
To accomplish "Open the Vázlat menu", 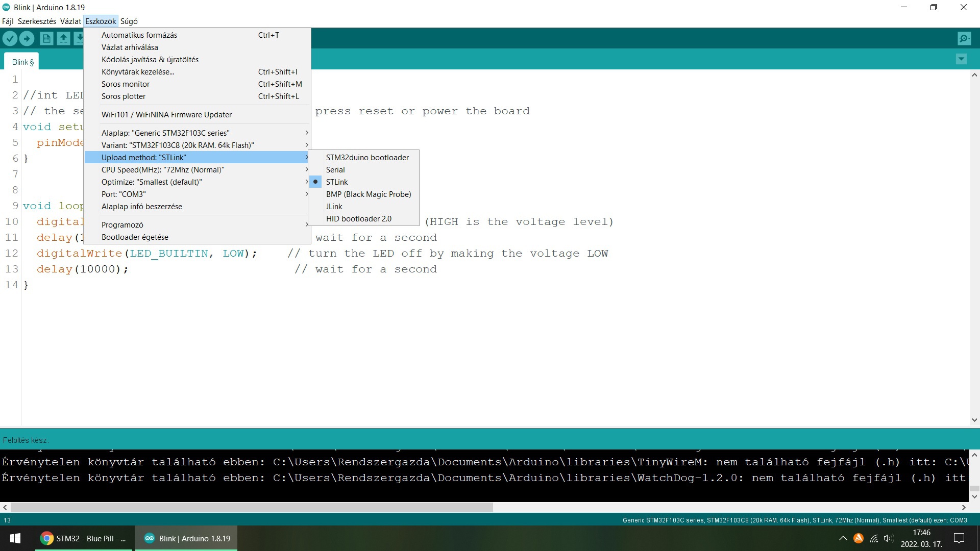I will point(70,21).
